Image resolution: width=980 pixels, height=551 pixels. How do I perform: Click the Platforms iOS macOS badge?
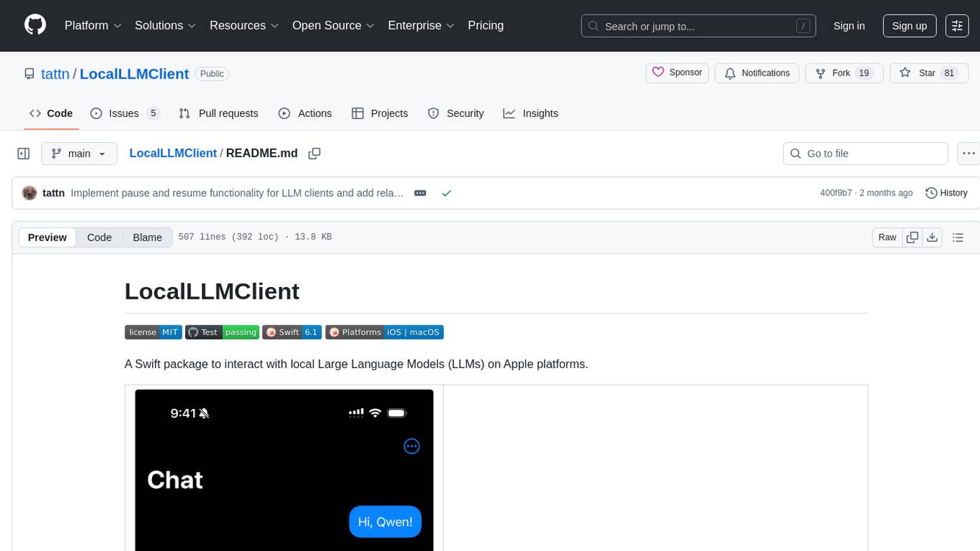tap(384, 332)
